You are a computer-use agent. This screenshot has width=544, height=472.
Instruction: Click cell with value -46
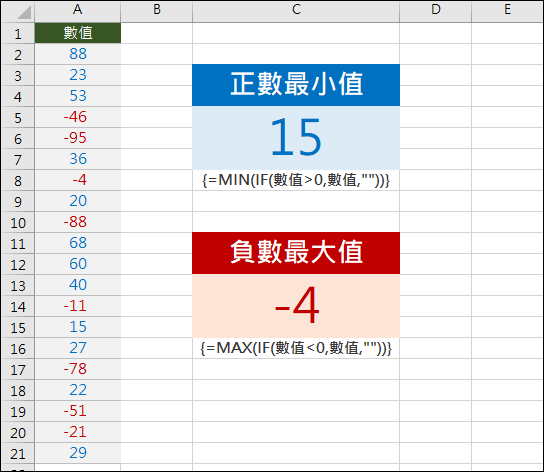tap(78, 117)
